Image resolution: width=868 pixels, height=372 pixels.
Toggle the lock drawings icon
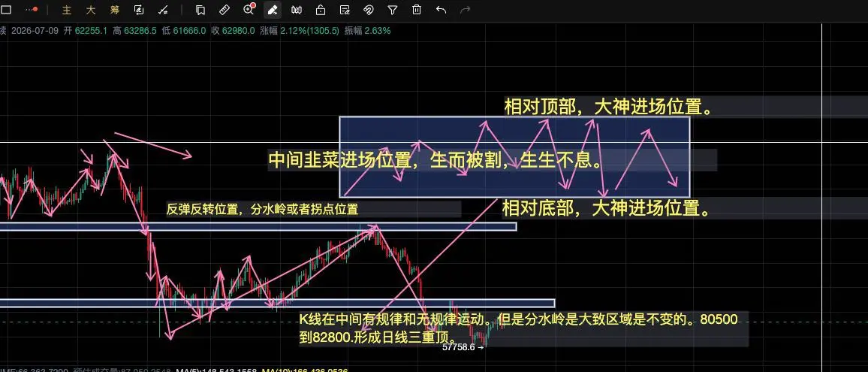[x=321, y=10]
